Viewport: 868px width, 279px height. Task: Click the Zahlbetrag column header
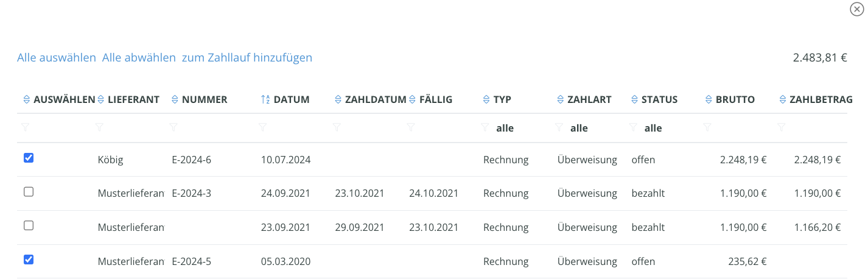point(821,99)
